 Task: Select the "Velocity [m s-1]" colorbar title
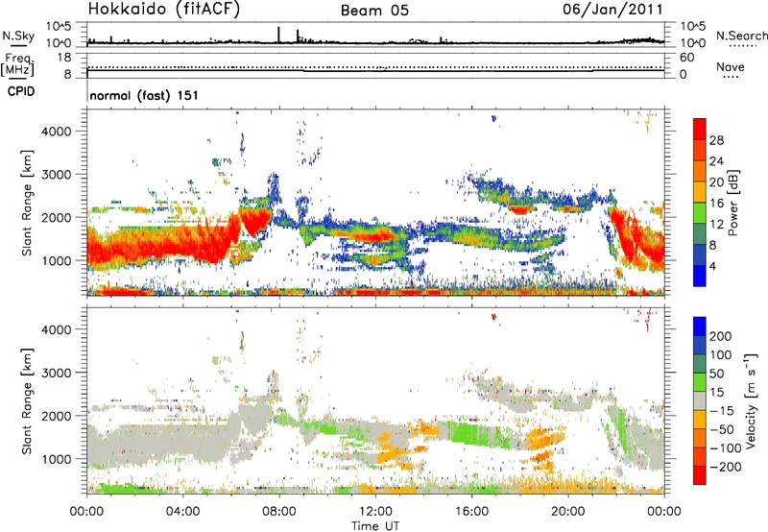click(x=751, y=400)
